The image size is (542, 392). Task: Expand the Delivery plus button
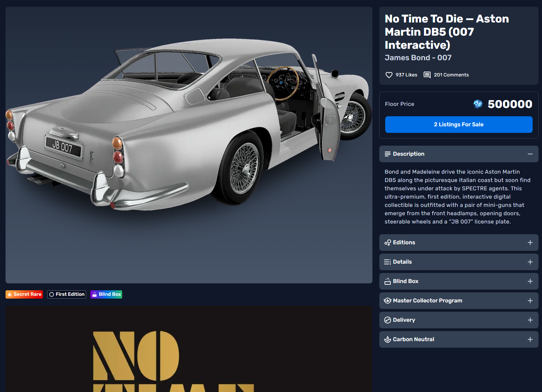(530, 320)
